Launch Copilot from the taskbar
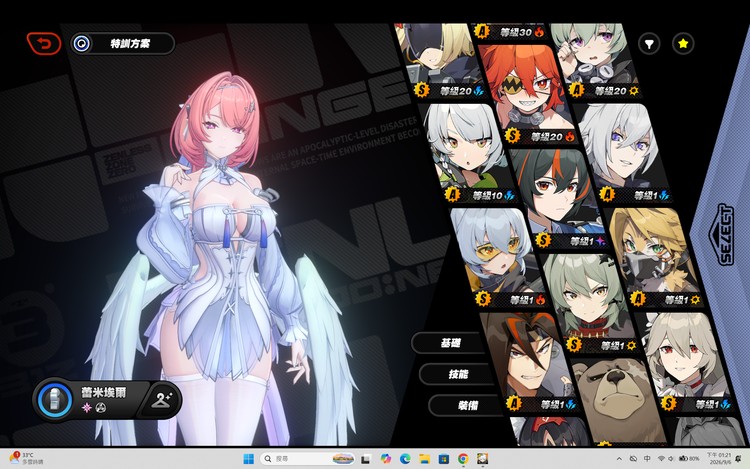The image size is (750, 469). tap(386, 459)
